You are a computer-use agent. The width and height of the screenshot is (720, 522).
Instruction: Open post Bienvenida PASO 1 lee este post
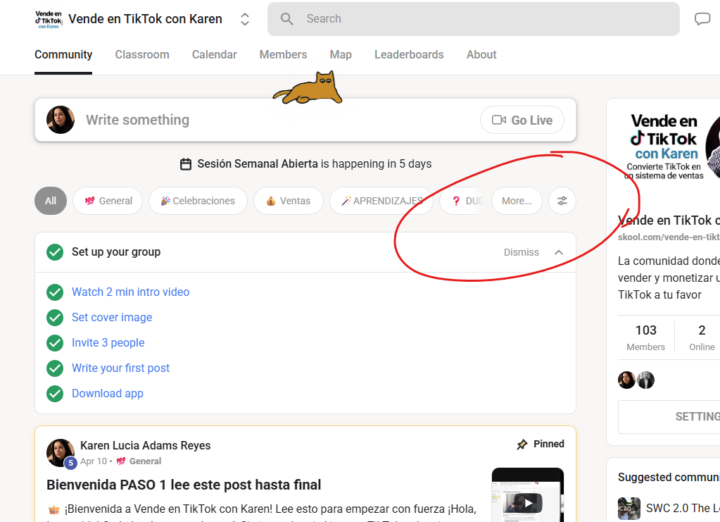184,485
